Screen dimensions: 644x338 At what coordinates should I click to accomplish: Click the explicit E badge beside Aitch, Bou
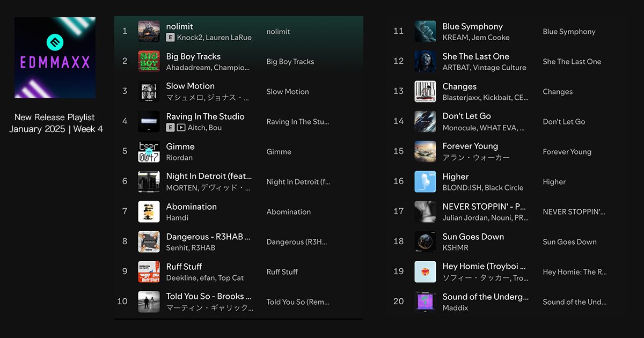tap(170, 128)
